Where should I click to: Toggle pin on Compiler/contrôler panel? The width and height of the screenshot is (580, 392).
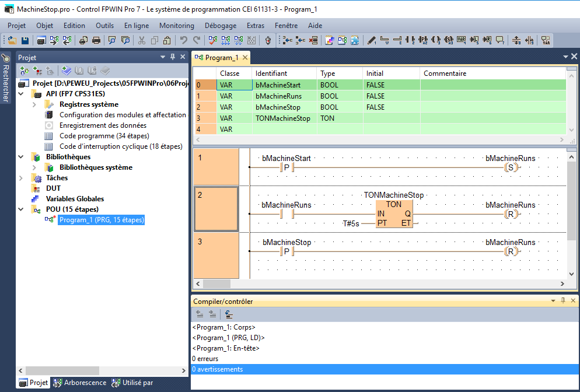(x=563, y=300)
